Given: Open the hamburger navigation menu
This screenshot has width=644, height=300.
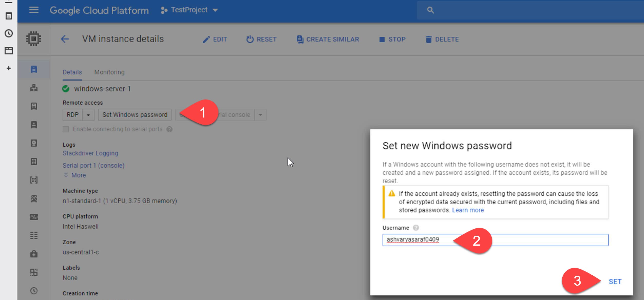Looking at the screenshot, I should [x=34, y=10].
